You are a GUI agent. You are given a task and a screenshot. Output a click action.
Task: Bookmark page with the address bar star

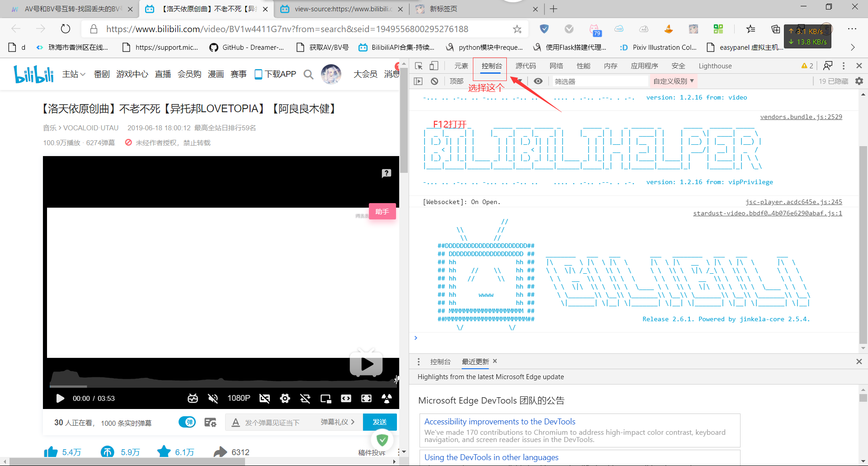tap(517, 29)
